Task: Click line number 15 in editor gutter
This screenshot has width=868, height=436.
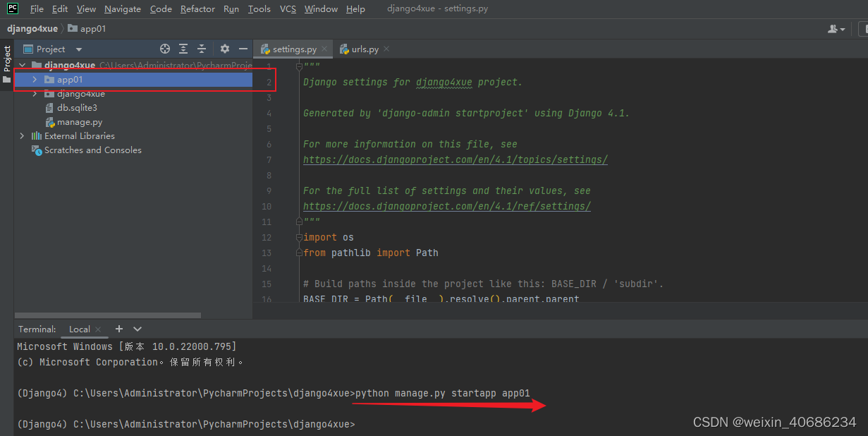Action: [266, 284]
